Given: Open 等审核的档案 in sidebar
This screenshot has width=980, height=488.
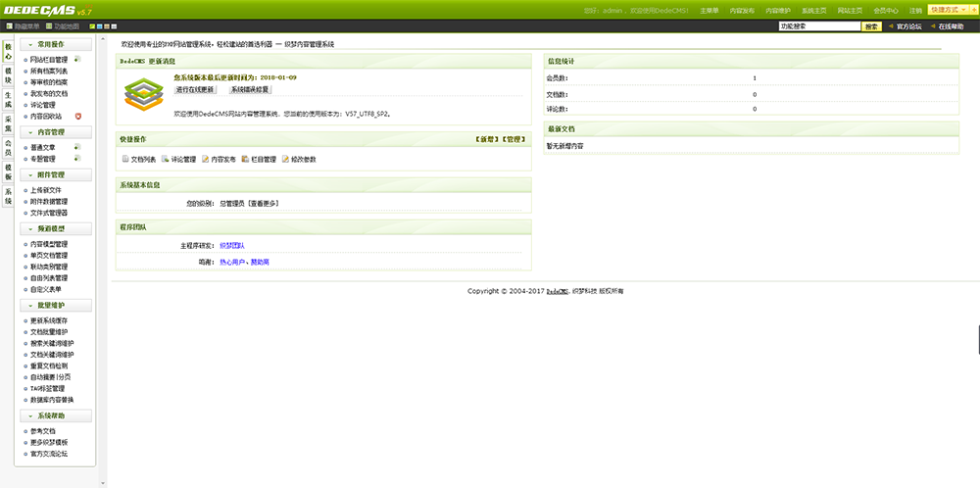Looking at the screenshot, I should 49,82.
